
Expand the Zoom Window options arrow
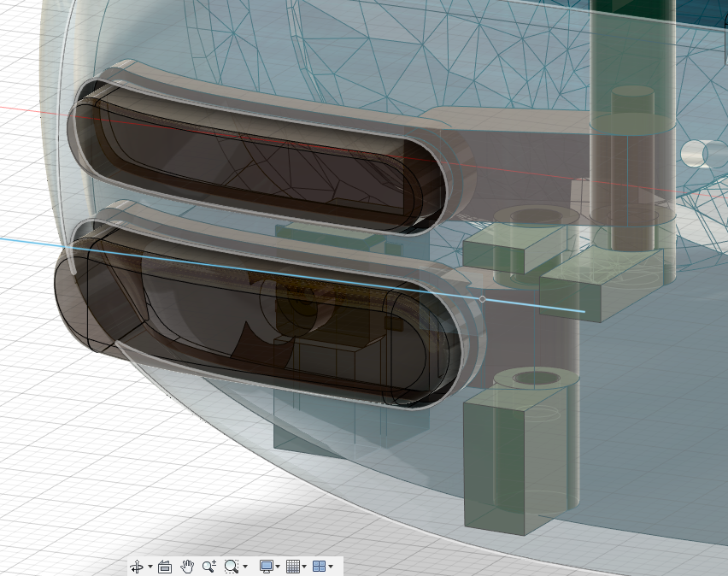pyautogui.click(x=245, y=567)
